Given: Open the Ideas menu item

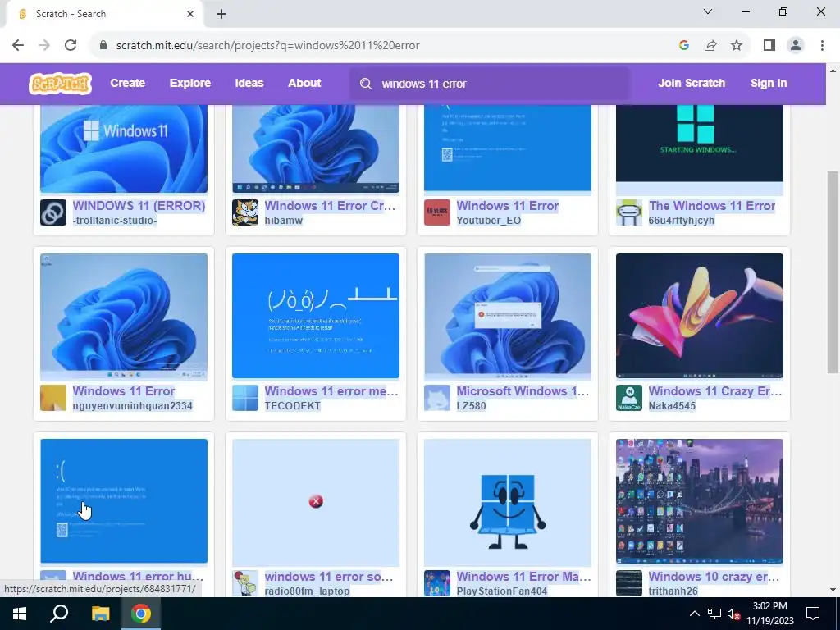Looking at the screenshot, I should point(249,83).
